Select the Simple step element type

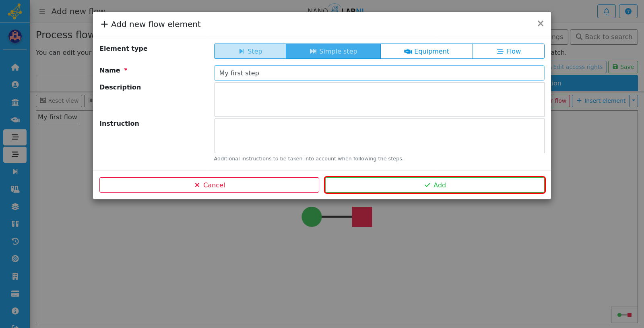pos(333,51)
